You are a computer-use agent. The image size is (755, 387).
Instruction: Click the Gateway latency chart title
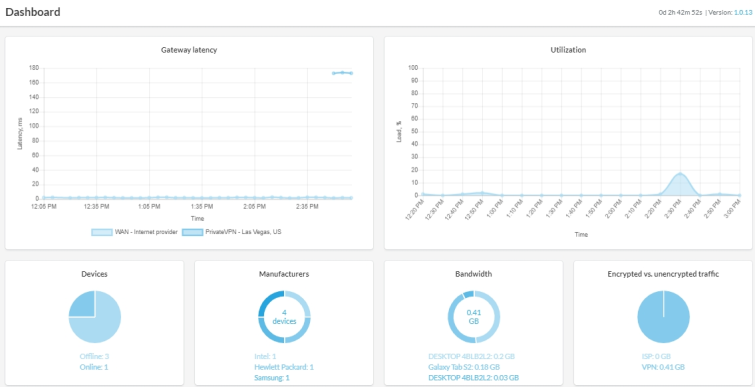189,50
